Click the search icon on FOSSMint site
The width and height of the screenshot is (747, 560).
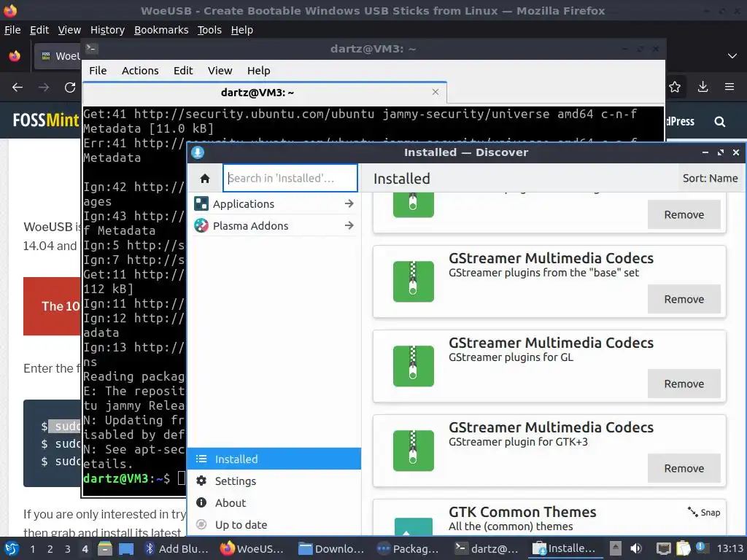point(720,122)
